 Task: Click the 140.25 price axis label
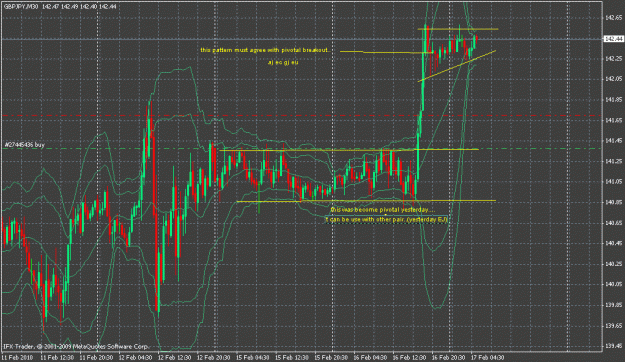pos(613,264)
